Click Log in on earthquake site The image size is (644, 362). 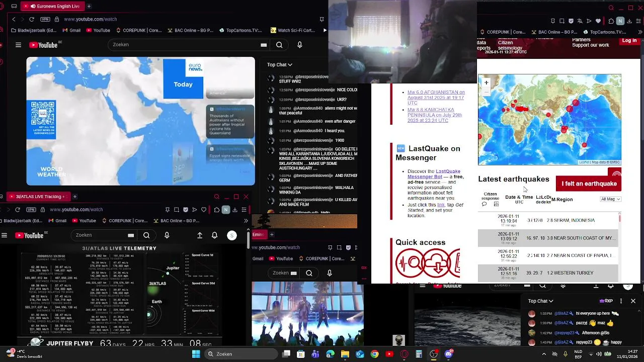pyautogui.click(x=629, y=41)
